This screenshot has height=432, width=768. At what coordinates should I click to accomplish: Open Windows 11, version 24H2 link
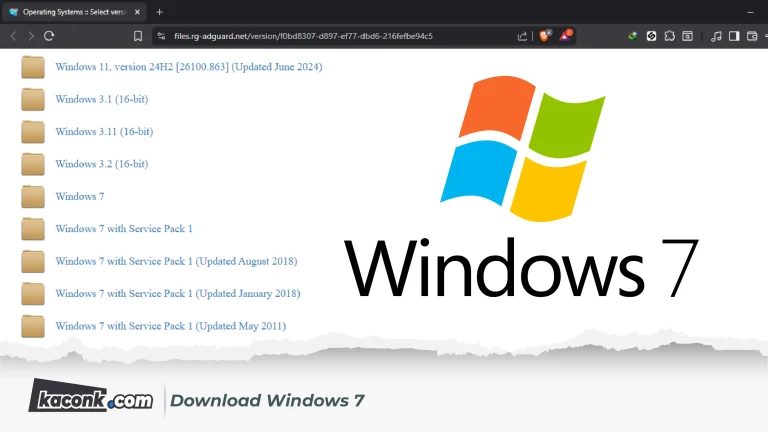(x=189, y=67)
